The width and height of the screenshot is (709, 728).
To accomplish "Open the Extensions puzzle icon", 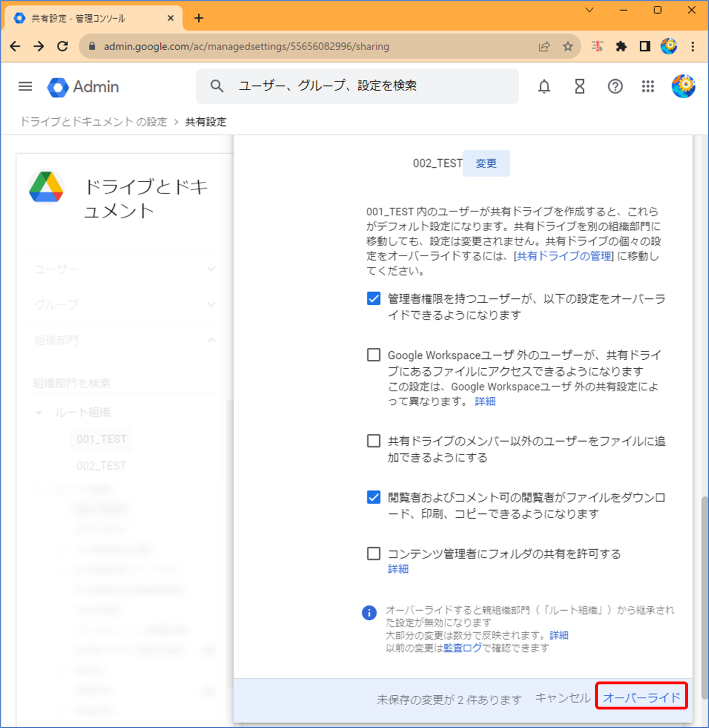I will click(x=621, y=46).
